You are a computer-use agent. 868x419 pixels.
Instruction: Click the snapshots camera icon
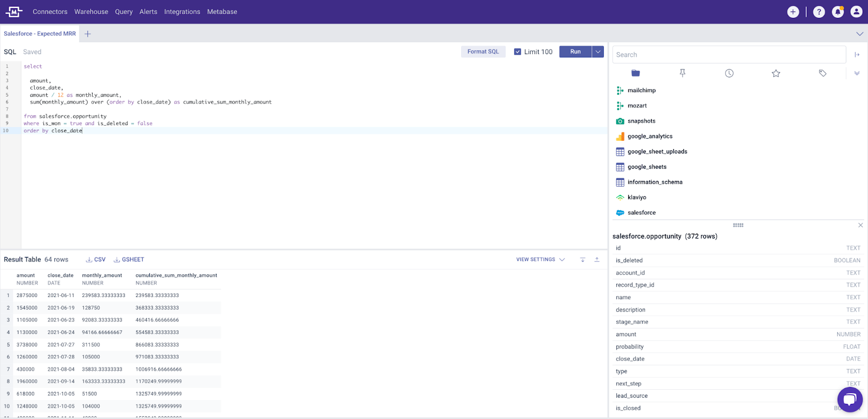pos(620,121)
